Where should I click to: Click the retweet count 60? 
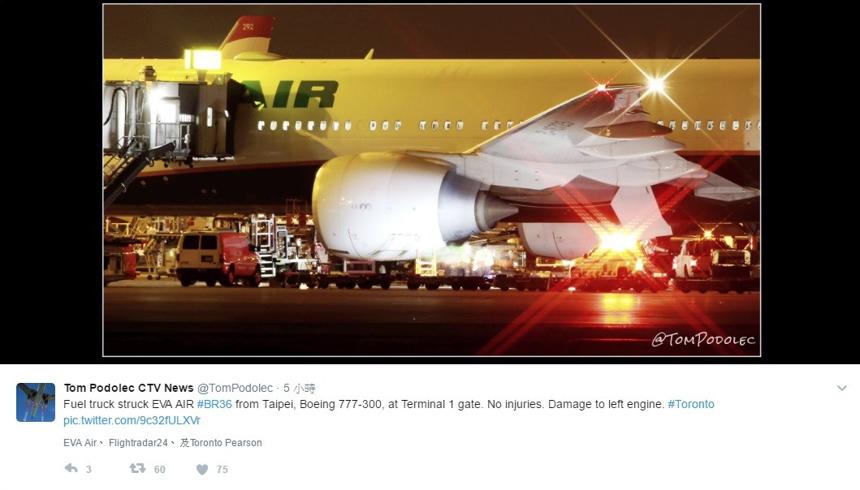click(160, 469)
